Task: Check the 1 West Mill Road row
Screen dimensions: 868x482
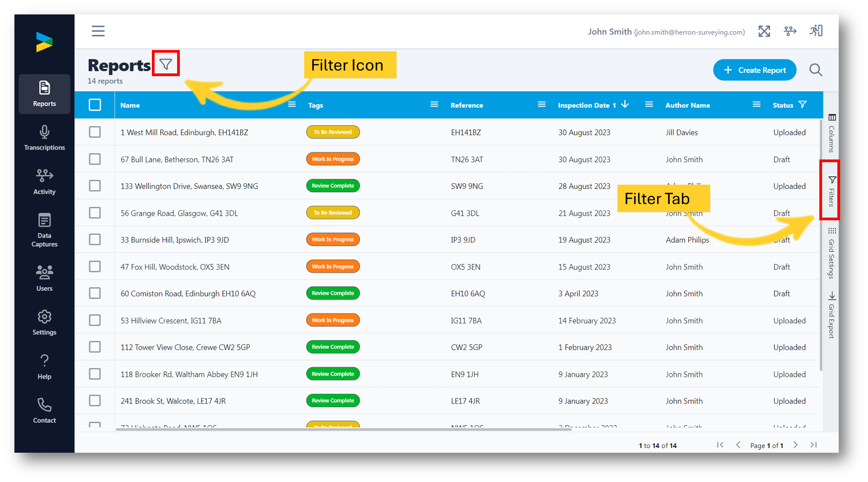Action: (x=95, y=132)
